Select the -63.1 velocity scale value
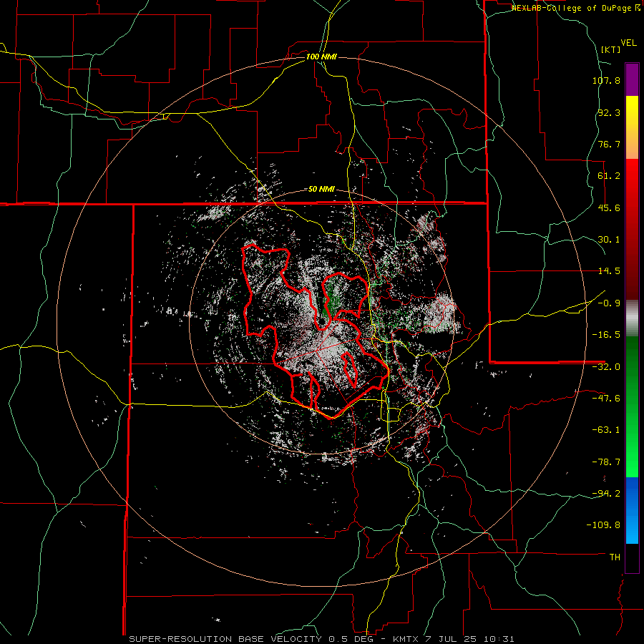644x644 pixels. point(606,430)
